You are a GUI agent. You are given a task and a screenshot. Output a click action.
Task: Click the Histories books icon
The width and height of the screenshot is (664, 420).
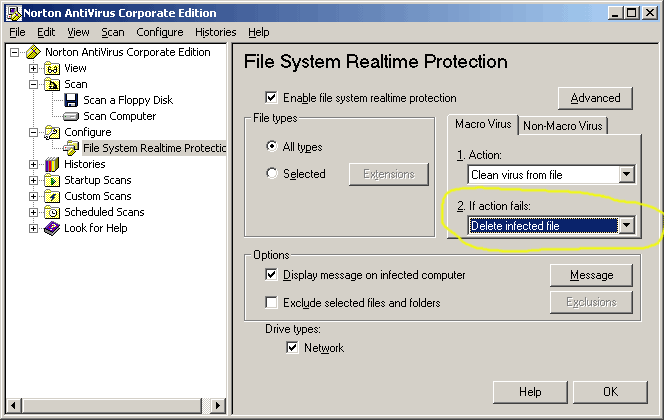(x=52, y=164)
